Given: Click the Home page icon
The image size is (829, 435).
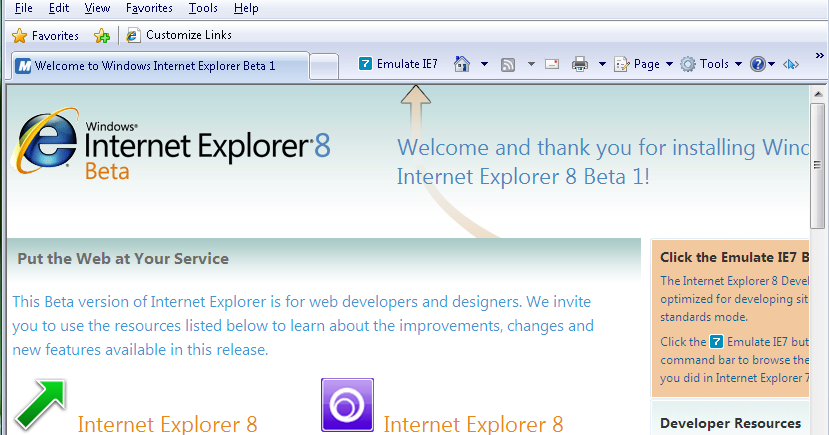Looking at the screenshot, I should (462, 64).
